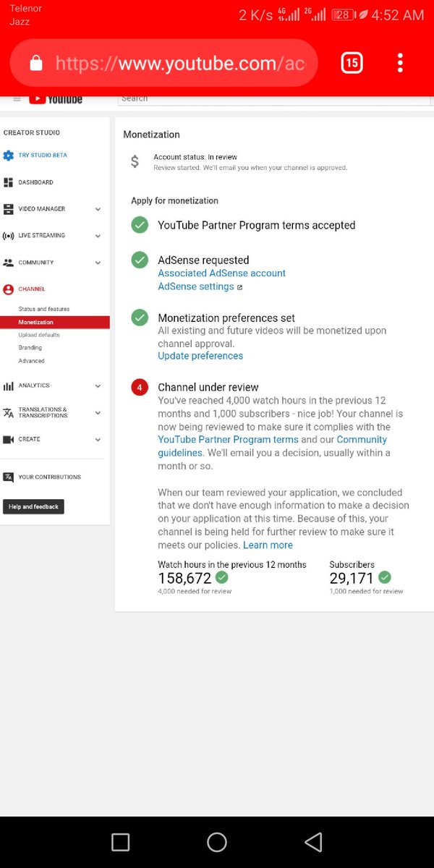The width and height of the screenshot is (434, 868).
Task: Tap the URL text in the address bar
Action: coord(180,64)
